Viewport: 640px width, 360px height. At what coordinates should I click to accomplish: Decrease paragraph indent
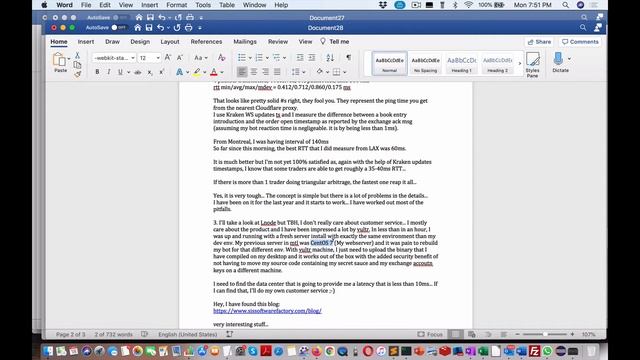pyautogui.click(x=300, y=58)
